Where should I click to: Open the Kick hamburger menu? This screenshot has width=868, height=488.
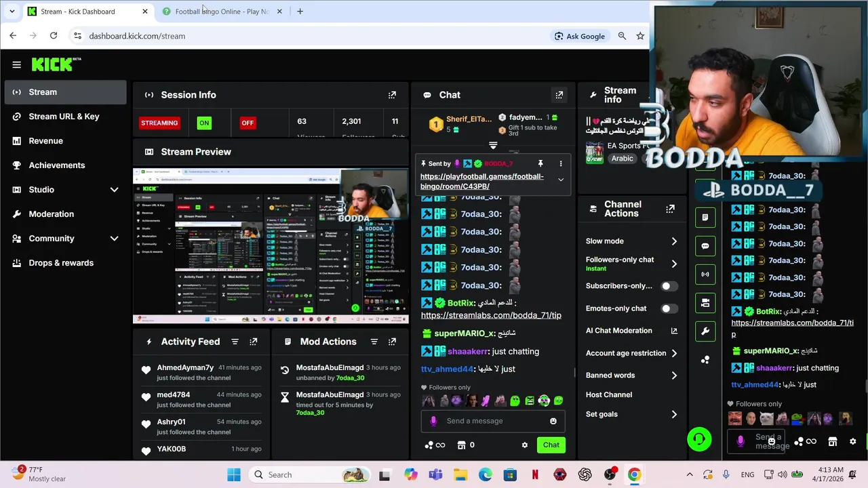(x=17, y=65)
